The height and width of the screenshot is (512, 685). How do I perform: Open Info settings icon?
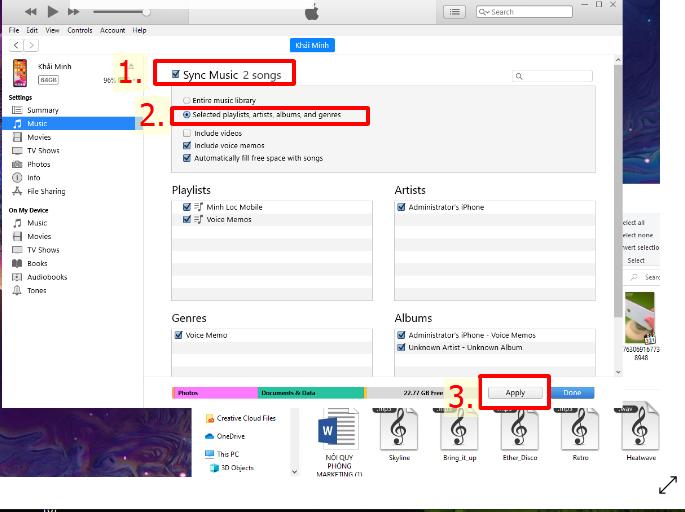(x=17, y=178)
